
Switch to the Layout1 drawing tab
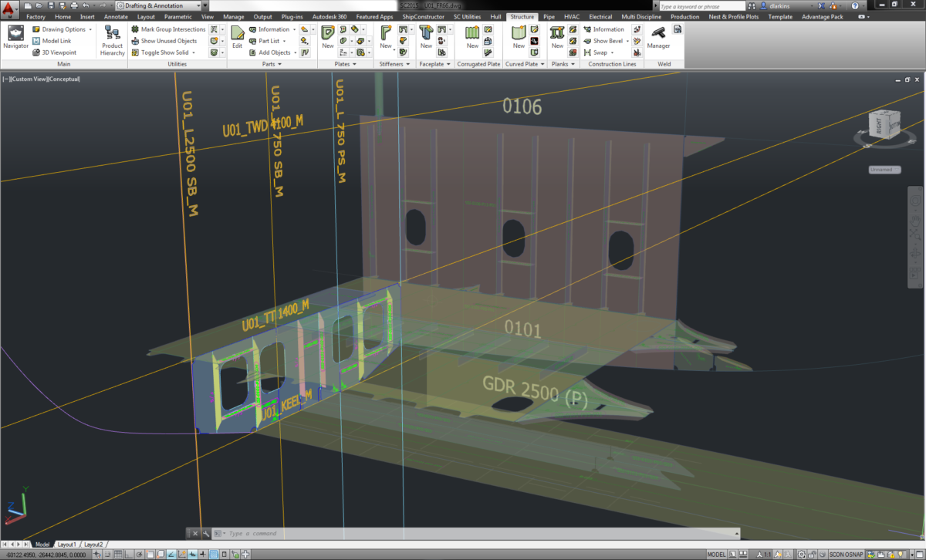pyautogui.click(x=66, y=544)
